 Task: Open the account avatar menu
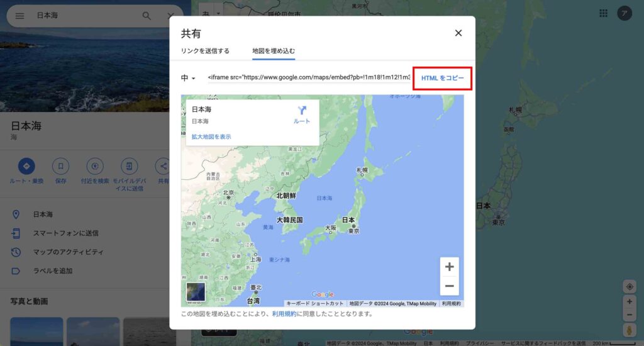(x=625, y=14)
